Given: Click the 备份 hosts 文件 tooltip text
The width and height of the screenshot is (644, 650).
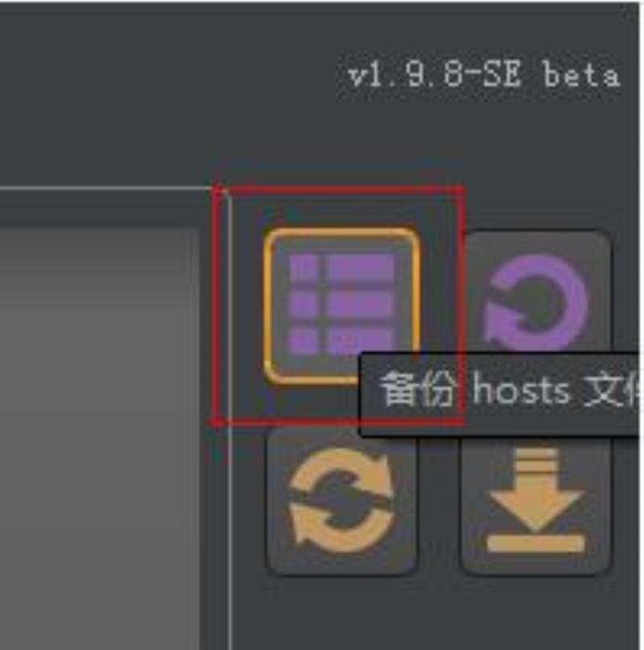Looking at the screenshot, I should click(x=510, y=389).
